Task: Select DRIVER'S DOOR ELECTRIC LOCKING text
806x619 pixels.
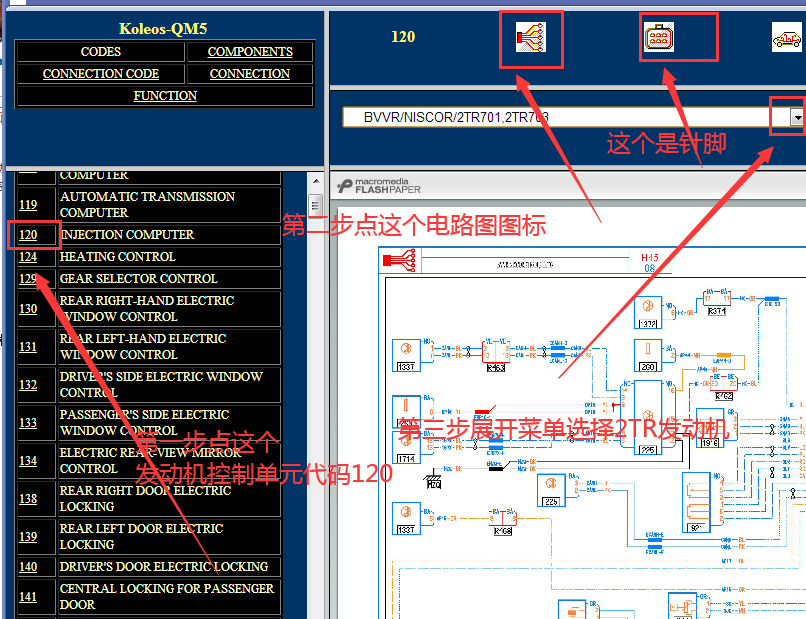Action: (x=164, y=567)
